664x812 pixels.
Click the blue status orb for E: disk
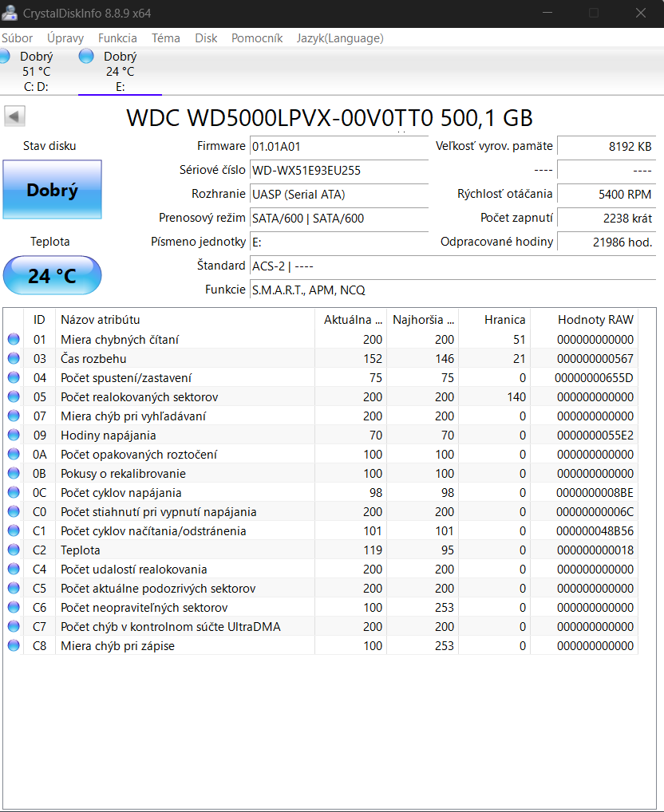pyautogui.click(x=87, y=56)
